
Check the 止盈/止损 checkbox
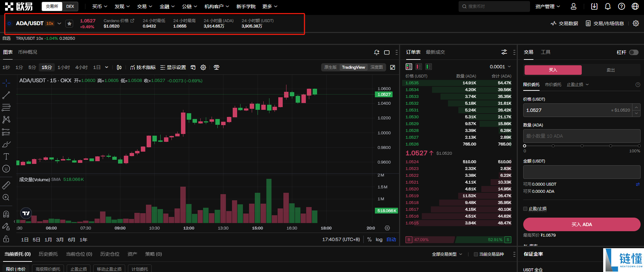point(525,209)
